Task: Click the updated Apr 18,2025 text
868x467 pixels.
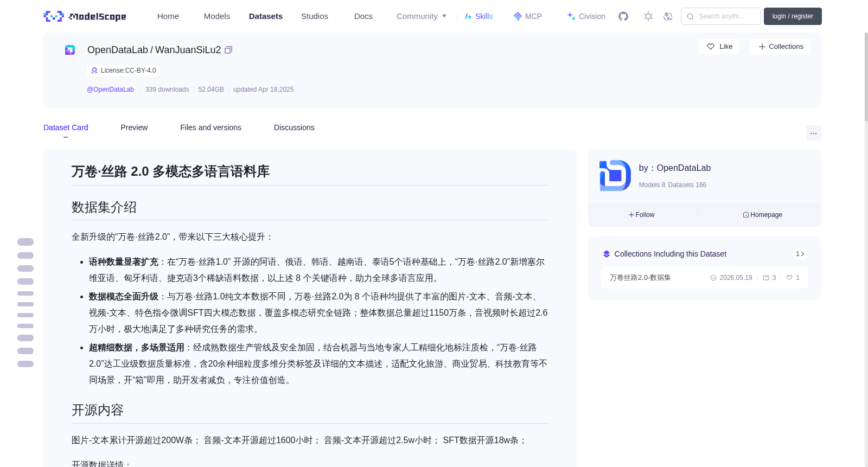Action: 263,89
